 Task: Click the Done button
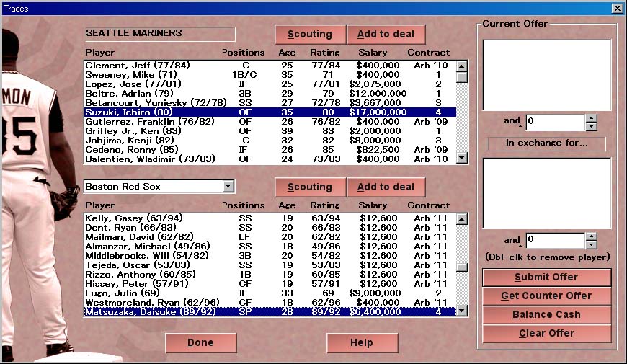[x=201, y=343]
